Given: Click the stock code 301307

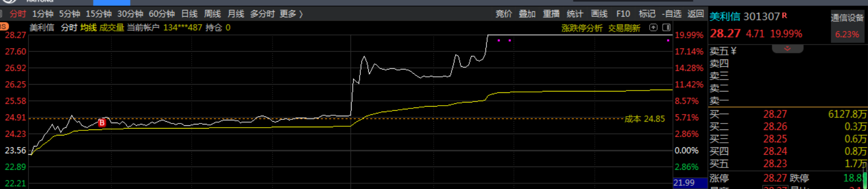Looking at the screenshot, I should click(761, 16).
